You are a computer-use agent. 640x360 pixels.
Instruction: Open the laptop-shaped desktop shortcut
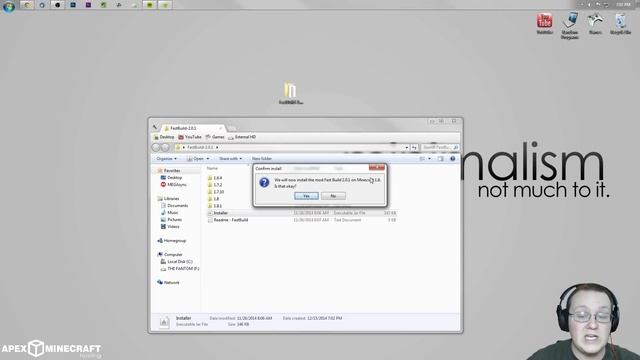[570, 25]
